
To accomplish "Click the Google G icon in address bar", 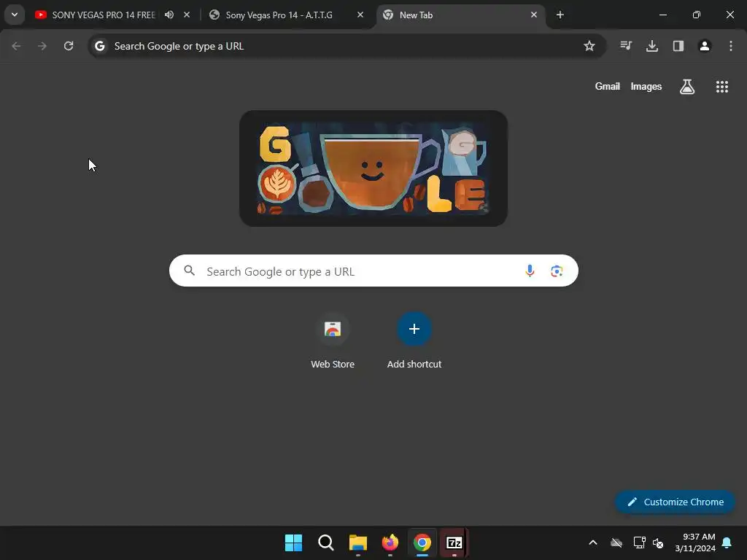I will (99, 46).
